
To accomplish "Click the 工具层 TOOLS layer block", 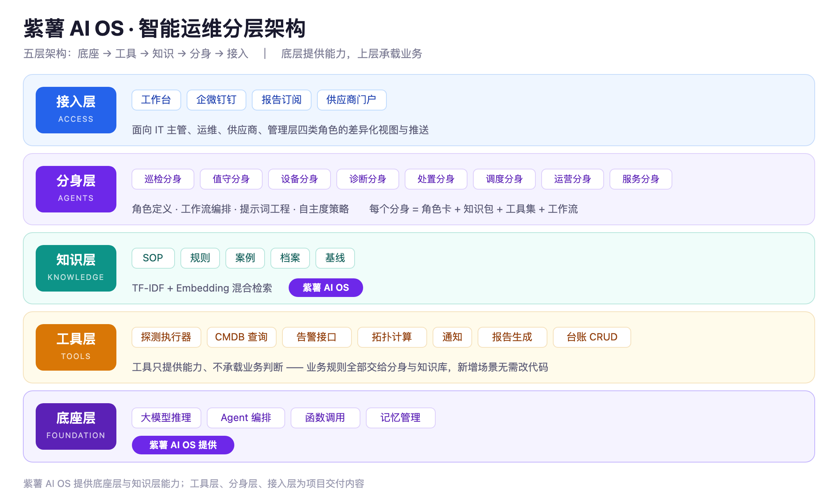I will [76, 347].
